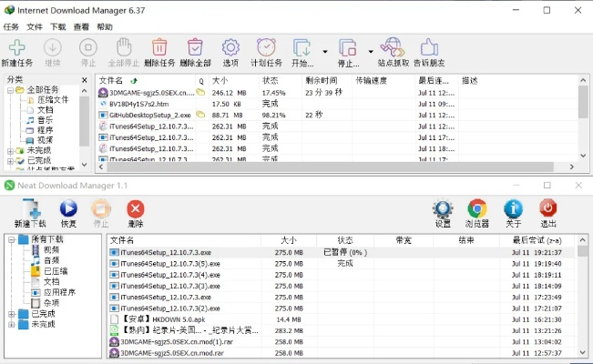Open the 帮助 menu in IDM
Screen dimensions: 593x364
[105, 27]
